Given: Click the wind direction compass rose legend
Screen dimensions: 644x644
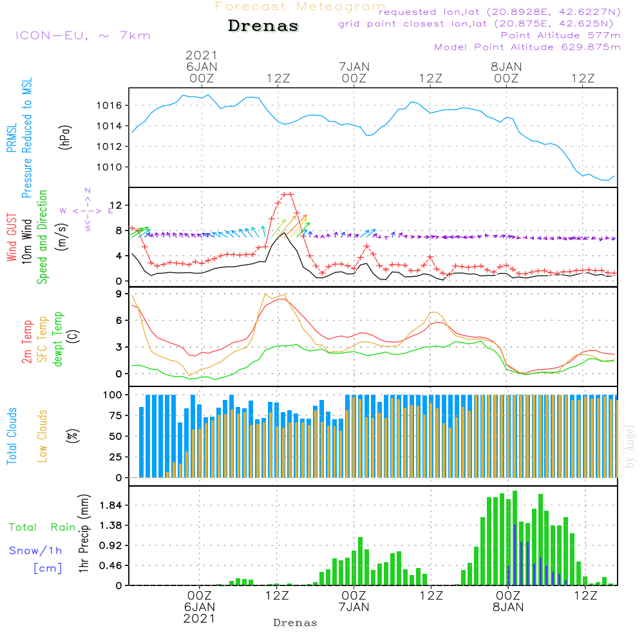Looking at the screenshot, I should [88, 211].
